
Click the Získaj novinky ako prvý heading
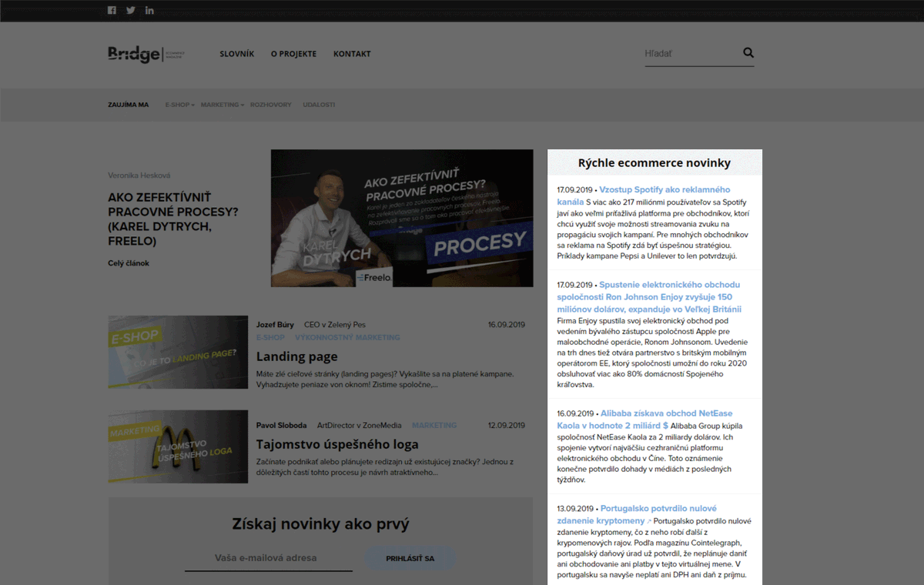[320, 524]
